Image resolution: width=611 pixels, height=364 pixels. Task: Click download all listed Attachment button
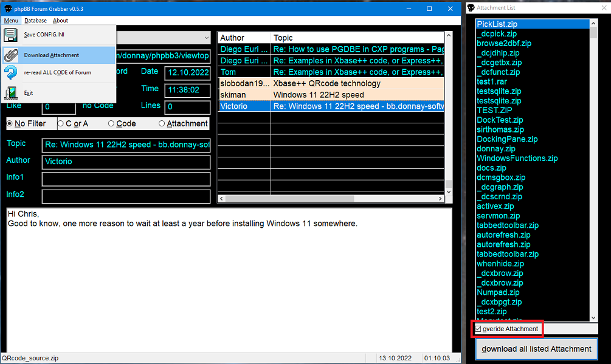pyautogui.click(x=537, y=349)
